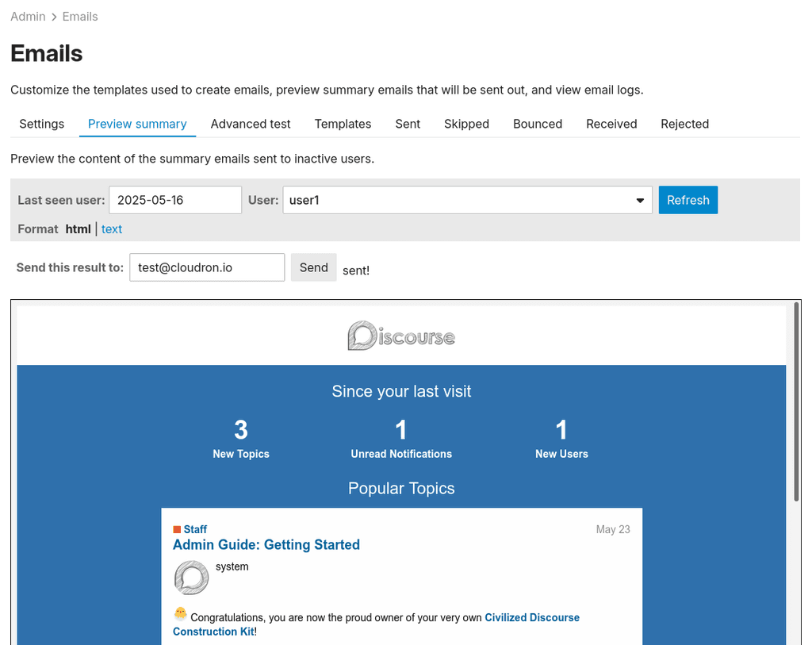Click the May 23 topic date
The width and height of the screenshot is (812, 645).
click(613, 529)
